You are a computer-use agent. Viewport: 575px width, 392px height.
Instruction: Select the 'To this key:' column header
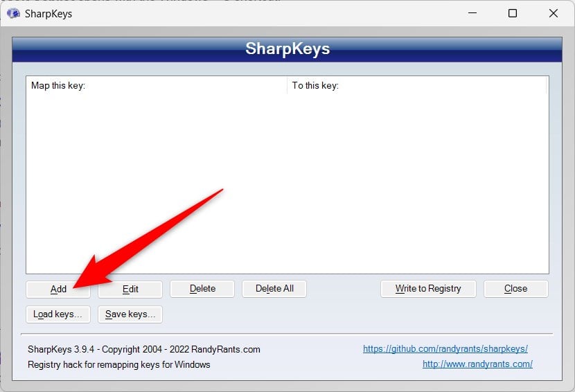click(x=417, y=85)
